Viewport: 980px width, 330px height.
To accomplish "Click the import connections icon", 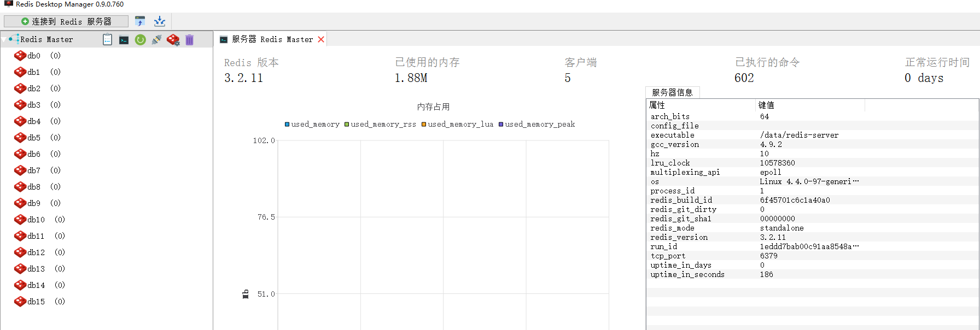I will [140, 21].
